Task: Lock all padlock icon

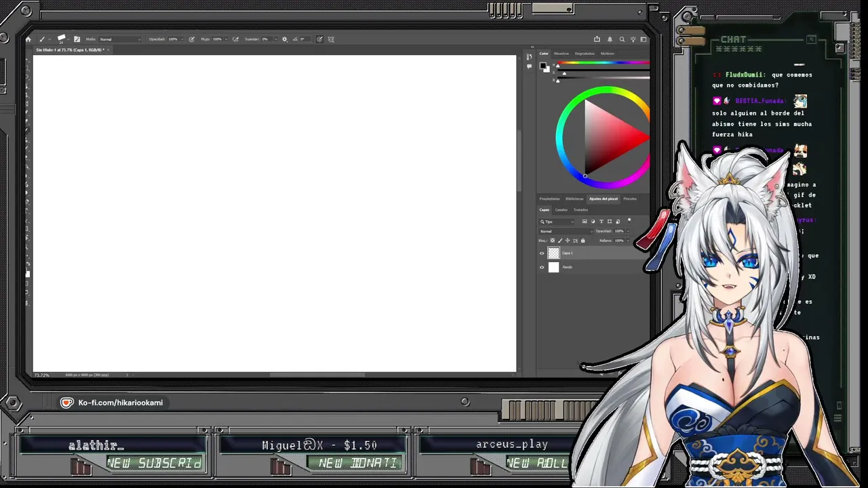Action: pyautogui.click(x=583, y=241)
